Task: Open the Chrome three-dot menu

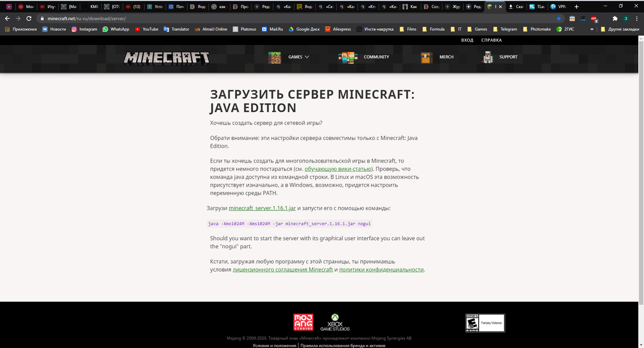Action: pos(636,18)
